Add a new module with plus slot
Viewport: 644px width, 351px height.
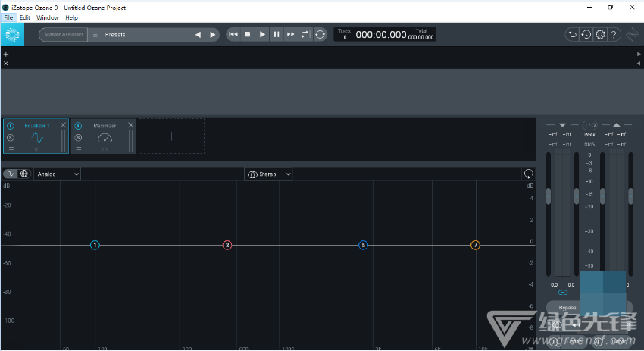[x=172, y=136]
